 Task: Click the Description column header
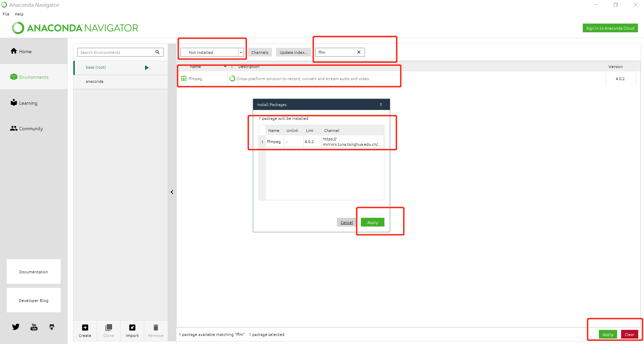coord(249,67)
